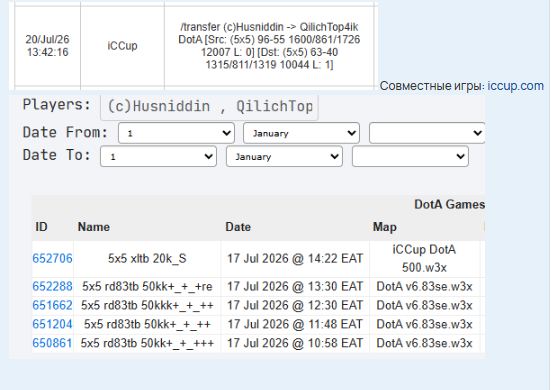Click the Map column header

point(385,227)
